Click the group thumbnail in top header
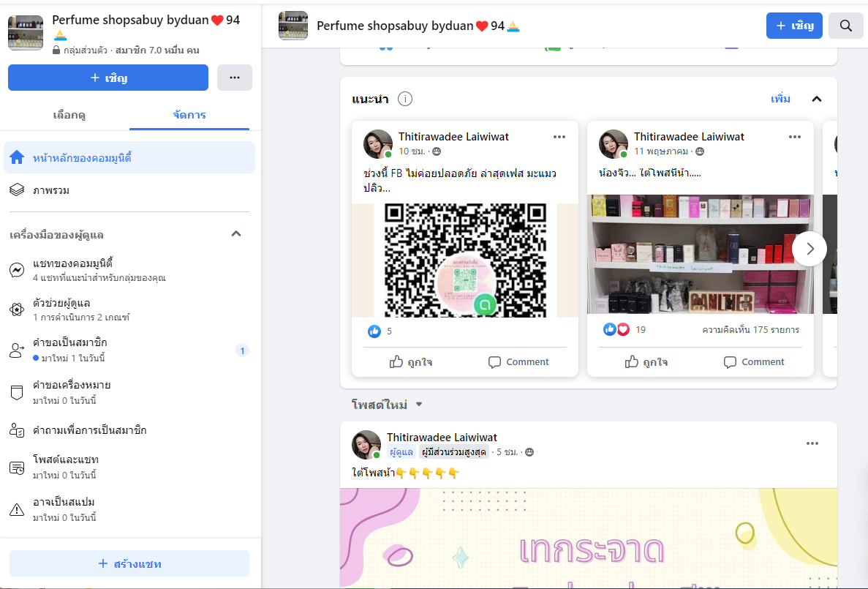868x589 pixels. click(293, 26)
